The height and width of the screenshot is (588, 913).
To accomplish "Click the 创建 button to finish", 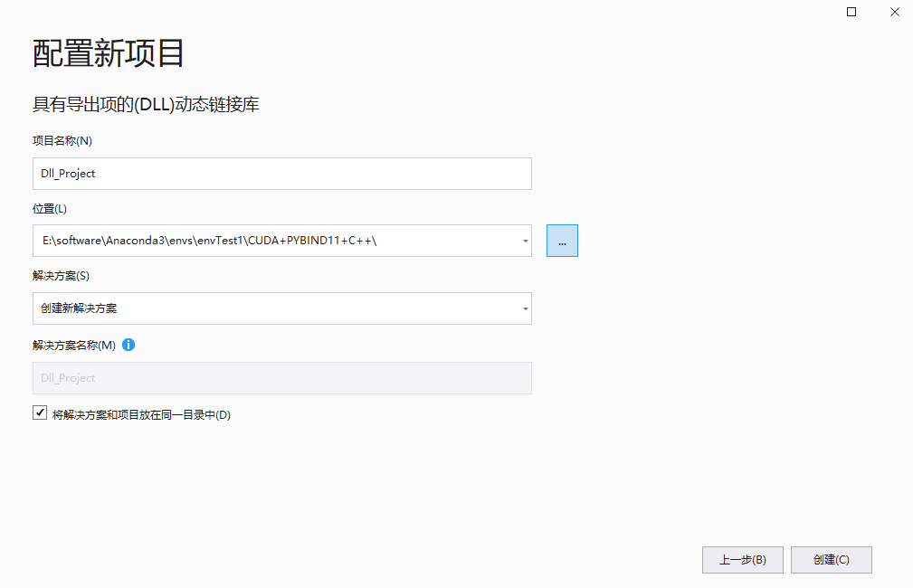I will [x=831, y=559].
